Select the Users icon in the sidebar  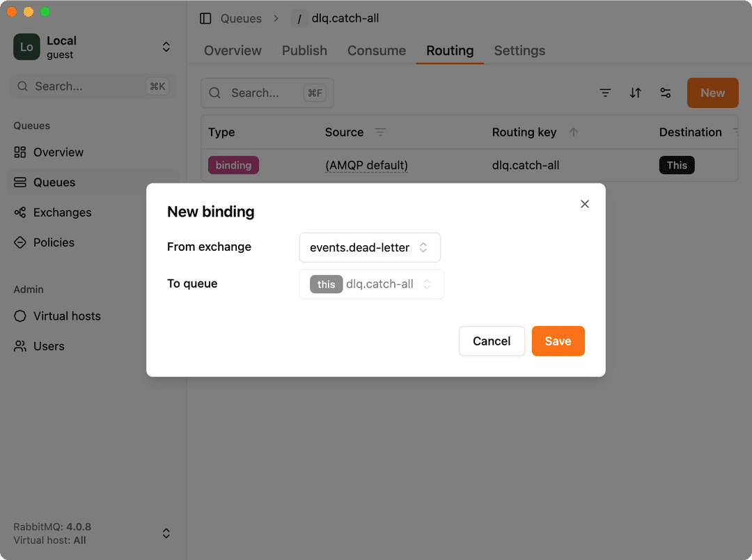(x=20, y=346)
